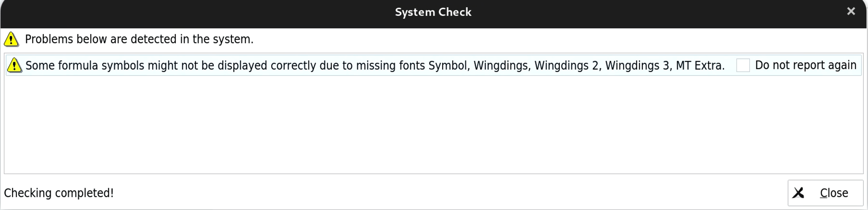Click "MT Extra" in the warning message
The height and width of the screenshot is (210, 868).
699,66
